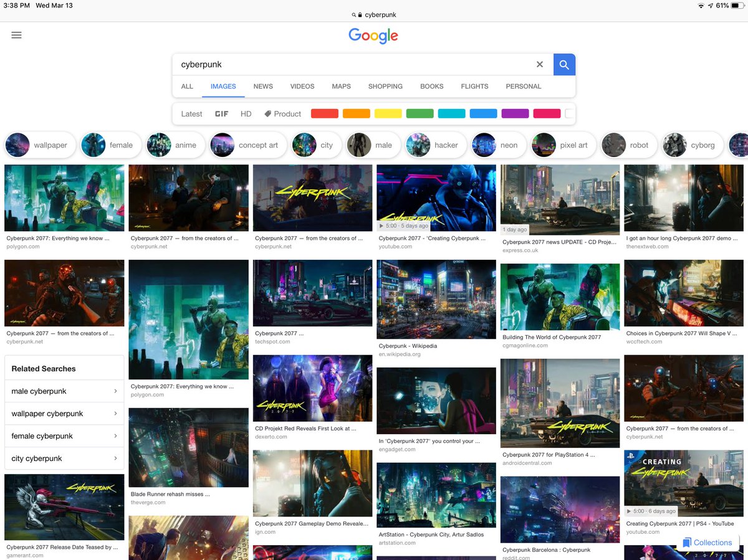Click Cyberpunk 2077 Gameplay Demo Revealed caption
This screenshot has height=560, width=748.
pos(312,524)
